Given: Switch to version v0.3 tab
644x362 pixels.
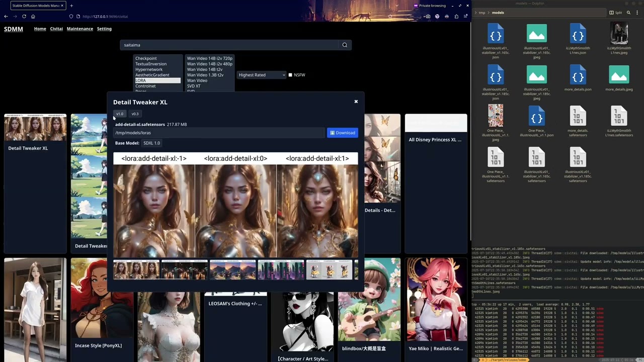Looking at the screenshot, I should click(135, 114).
